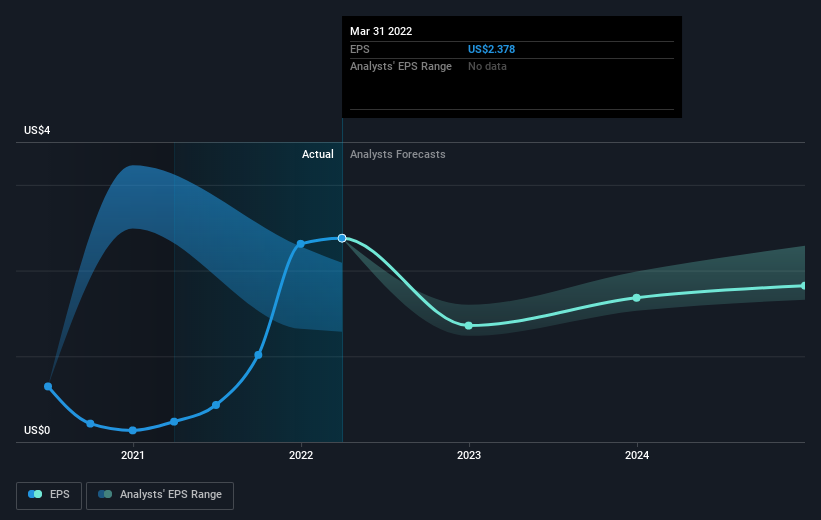Click the 2022 x-axis label
821x520 pixels.
[301, 455]
